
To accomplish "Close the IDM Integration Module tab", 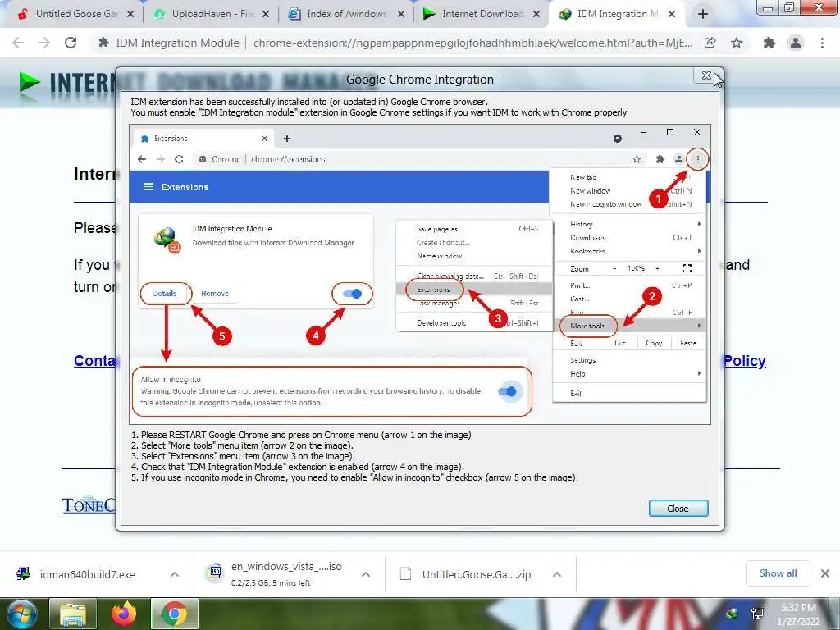I will 672,15.
